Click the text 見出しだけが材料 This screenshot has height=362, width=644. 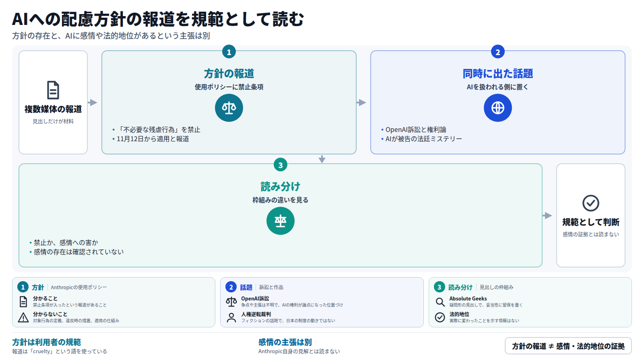click(53, 121)
